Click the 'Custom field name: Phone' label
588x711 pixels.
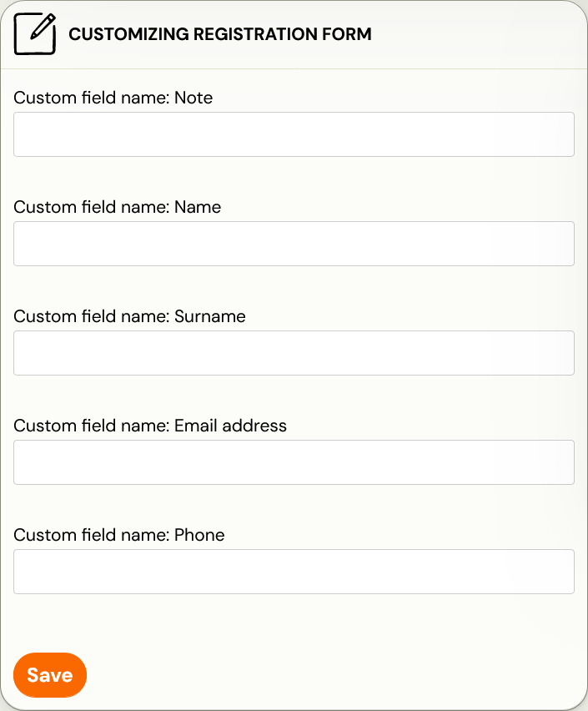tap(118, 535)
